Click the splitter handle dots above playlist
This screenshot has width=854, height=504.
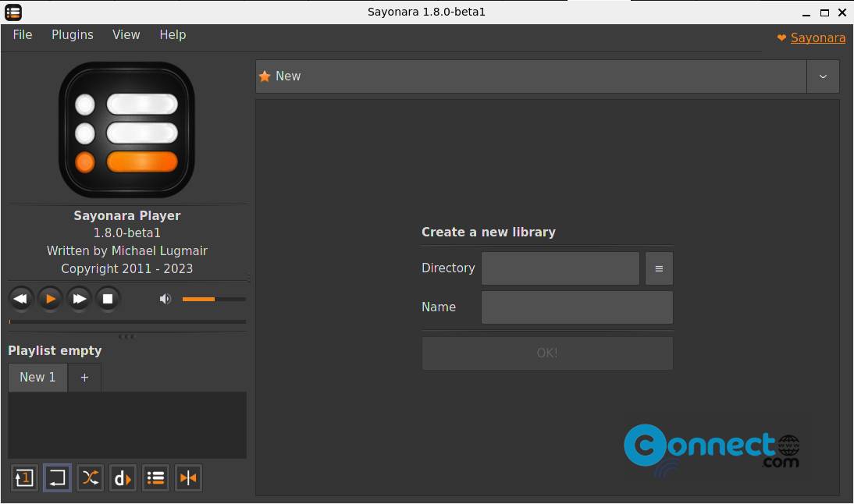126,336
